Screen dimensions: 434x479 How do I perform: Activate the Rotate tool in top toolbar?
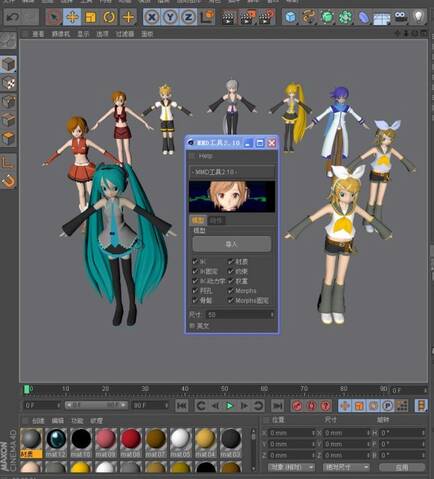[109, 17]
